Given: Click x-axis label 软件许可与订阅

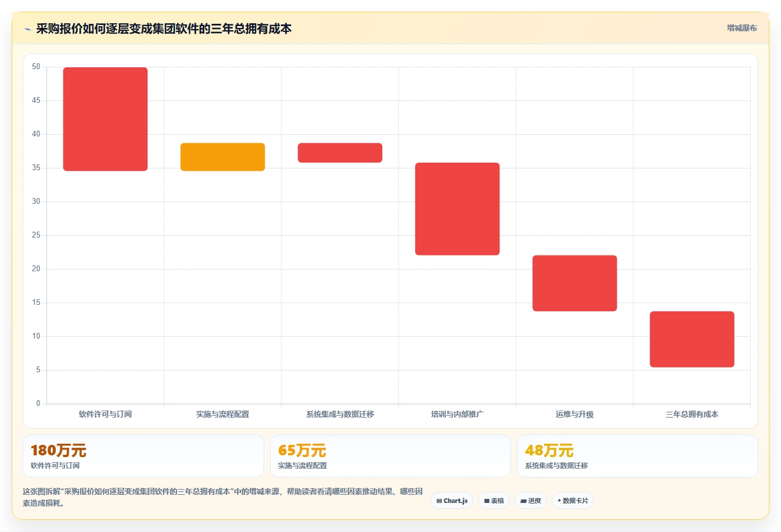Looking at the screenshot, I should (105, 414).
